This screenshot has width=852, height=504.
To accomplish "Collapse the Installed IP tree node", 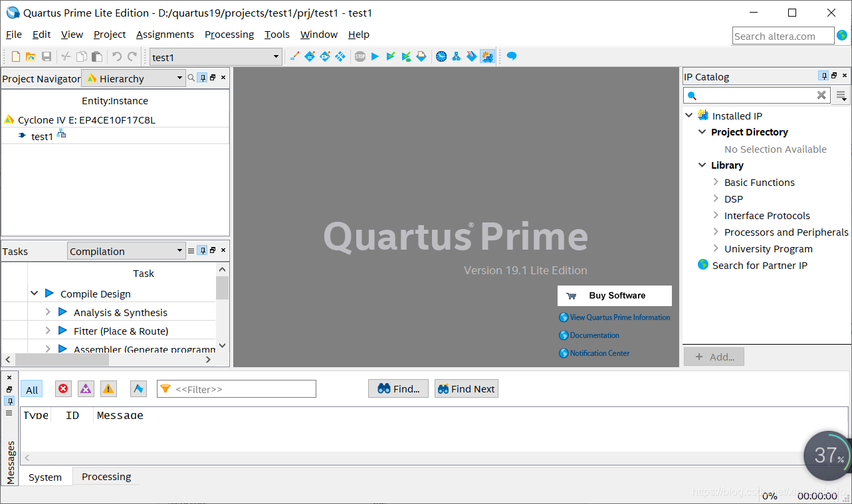I will coord(689,115).
